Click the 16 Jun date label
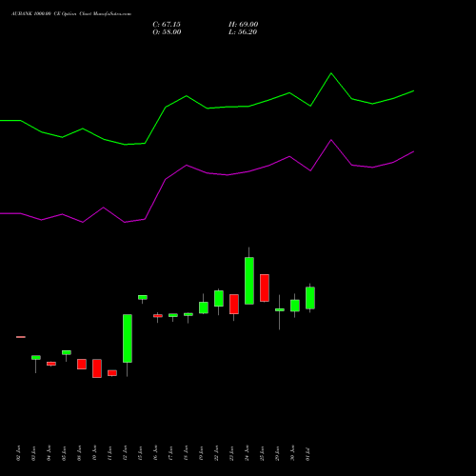The width and height of the screenshot is (476, 476). coord(155,453)
